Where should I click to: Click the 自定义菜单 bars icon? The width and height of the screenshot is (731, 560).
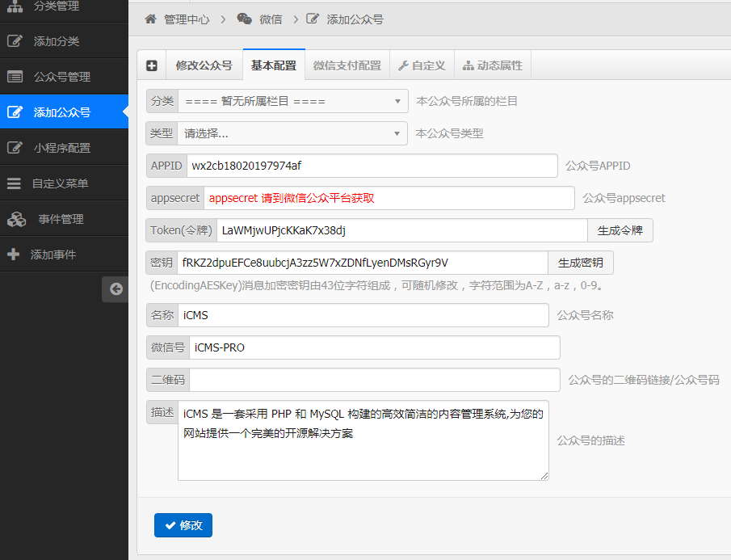point(14,183)
